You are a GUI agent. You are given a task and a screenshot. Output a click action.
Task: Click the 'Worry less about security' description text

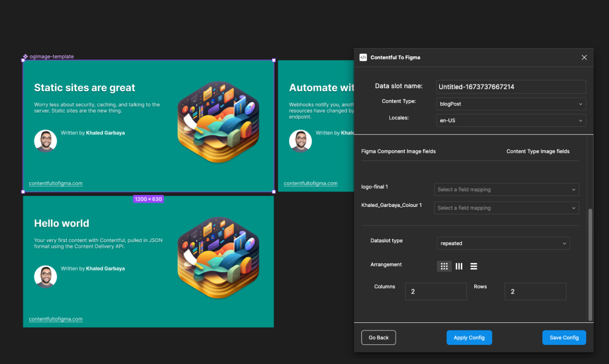97,108
